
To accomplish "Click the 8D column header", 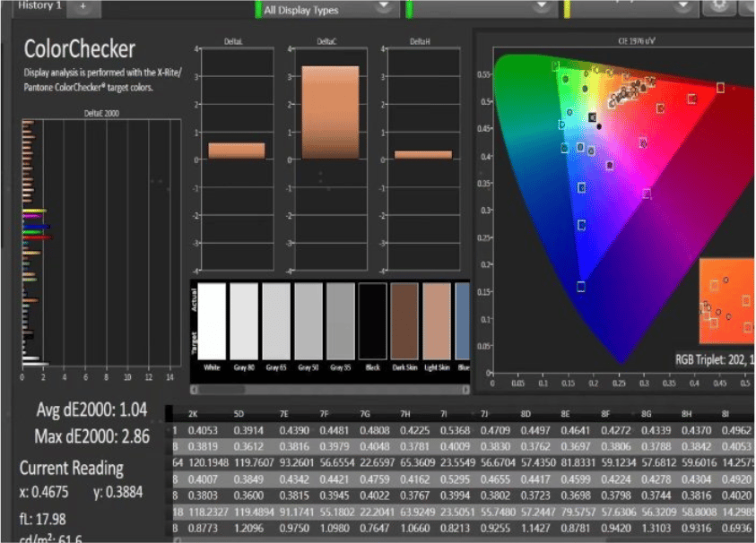I will (x=526, y=414).
